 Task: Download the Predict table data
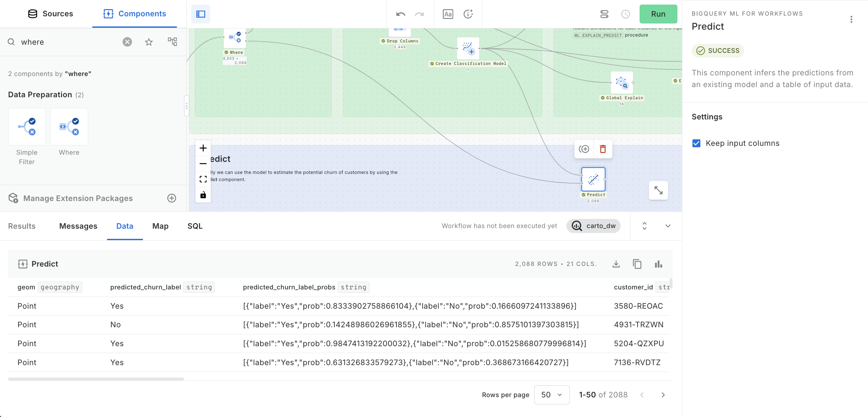[616, 264]
